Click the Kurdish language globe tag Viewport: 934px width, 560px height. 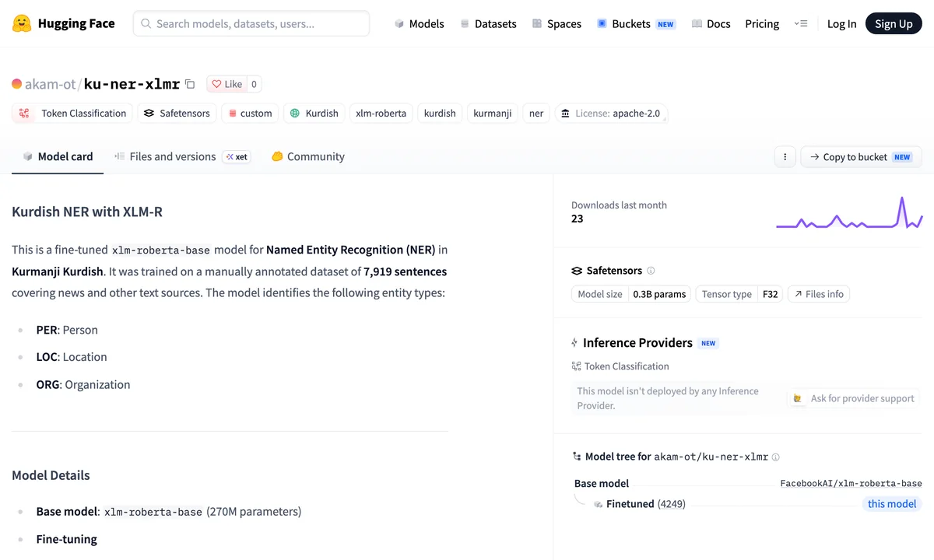point(314,113)
